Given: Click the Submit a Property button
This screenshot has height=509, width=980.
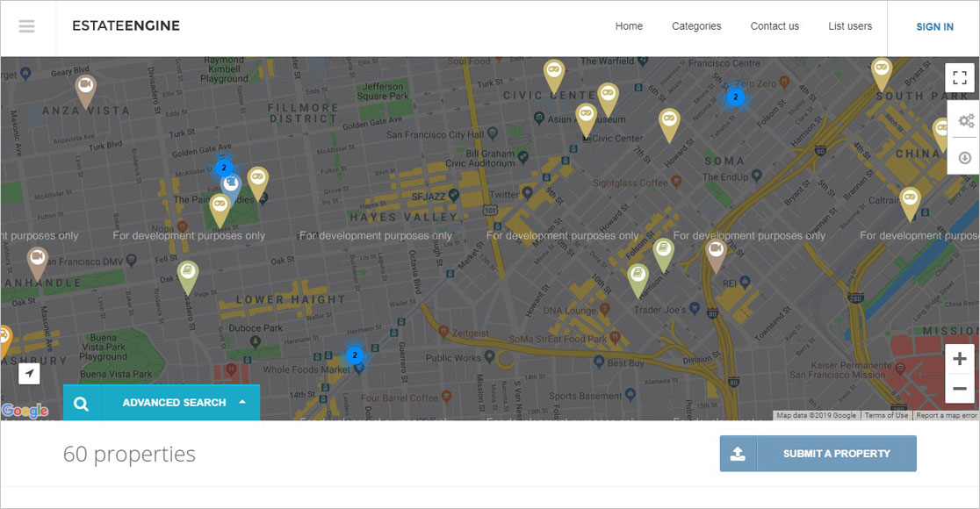Looking at the screenshot, I should click(818, 454).
